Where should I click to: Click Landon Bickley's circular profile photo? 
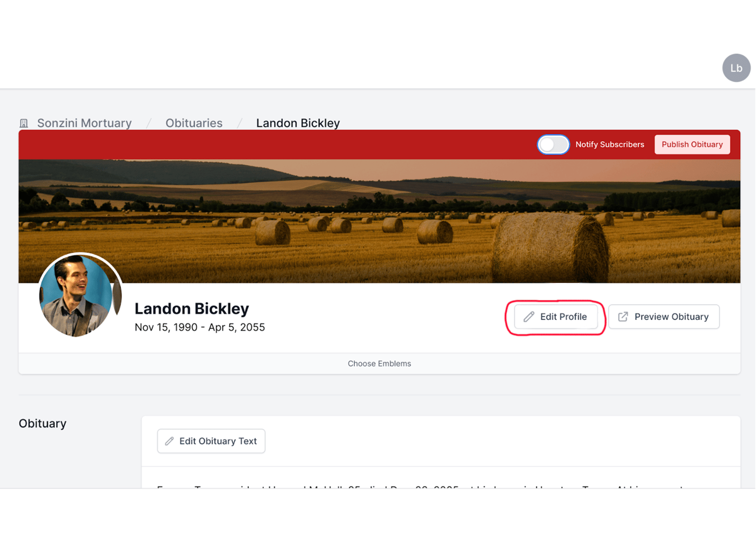pyautogui.click(x=80, y=296)
